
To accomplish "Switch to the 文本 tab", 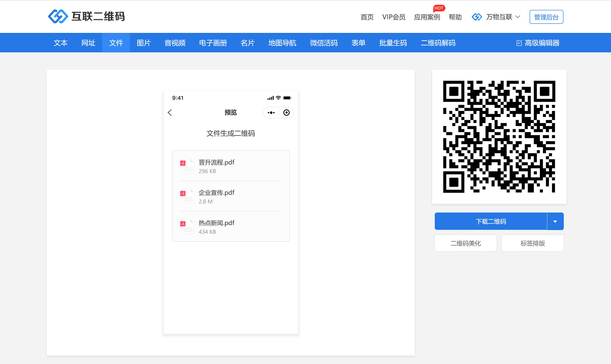I will [61, 43].
